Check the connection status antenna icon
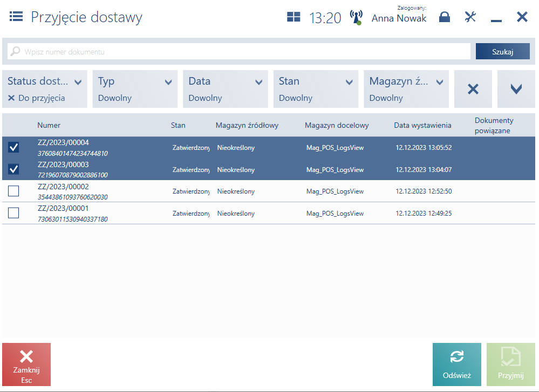This screenshot has width=539, height=392. click(x=356, y=17)
